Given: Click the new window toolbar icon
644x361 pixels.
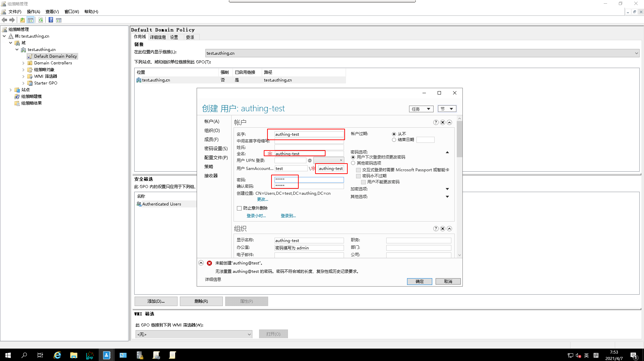Looking at the screenshot, I should point(59,20).
